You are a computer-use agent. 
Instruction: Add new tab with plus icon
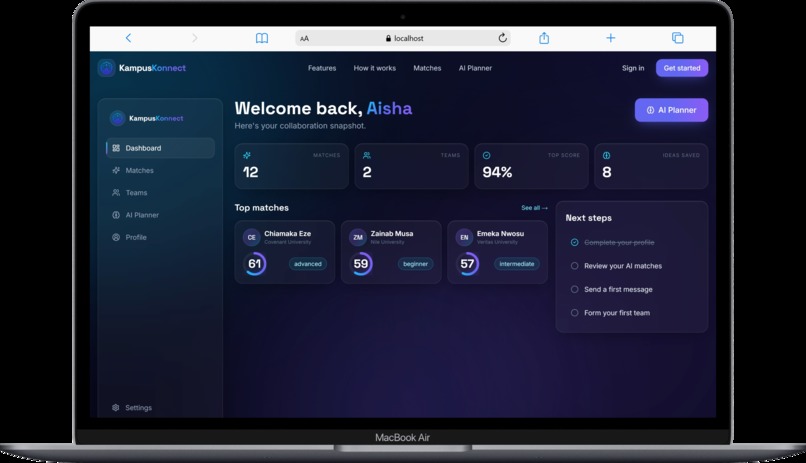tap(610, 38)
